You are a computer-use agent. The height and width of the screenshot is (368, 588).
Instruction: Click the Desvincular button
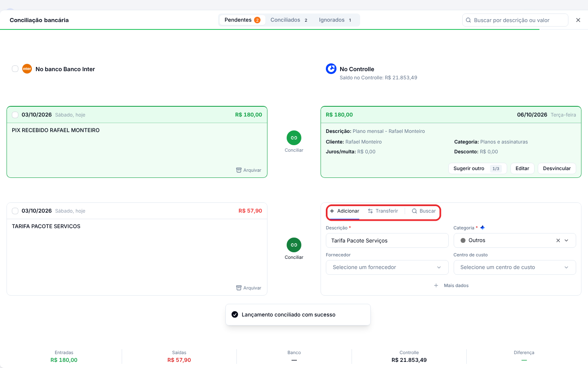click(557, 168)
